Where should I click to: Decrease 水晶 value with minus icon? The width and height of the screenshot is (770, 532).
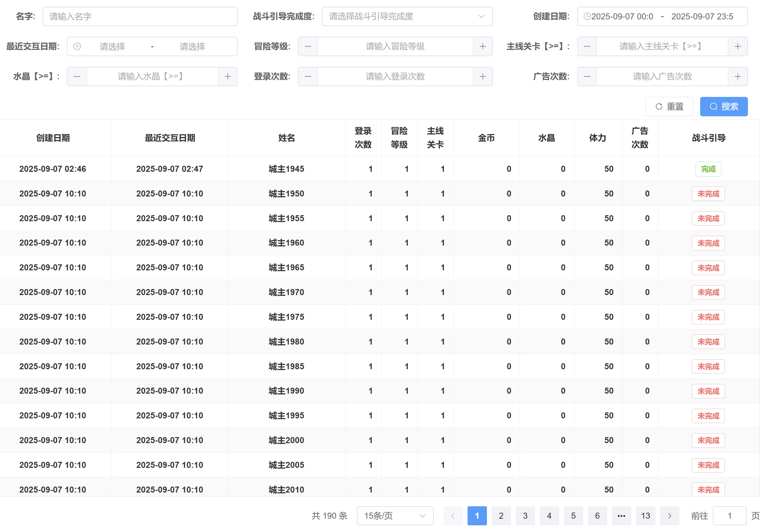tap(77, 77)
